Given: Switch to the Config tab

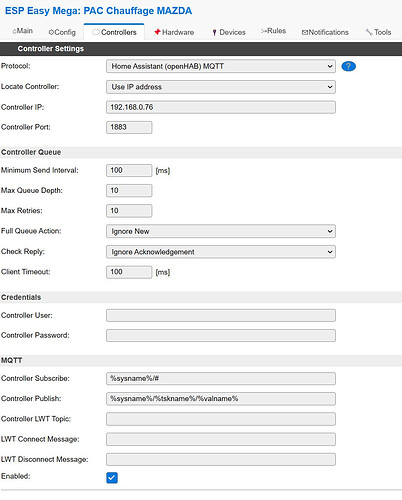Looking at the screenshot, I should 62,32.
